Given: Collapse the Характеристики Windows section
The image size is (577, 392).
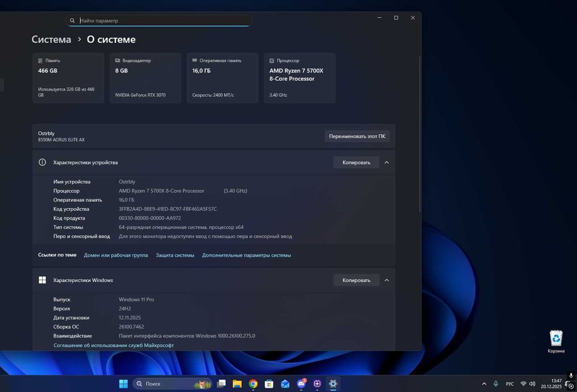Looking at the screenshot, I should coord(387,280).
